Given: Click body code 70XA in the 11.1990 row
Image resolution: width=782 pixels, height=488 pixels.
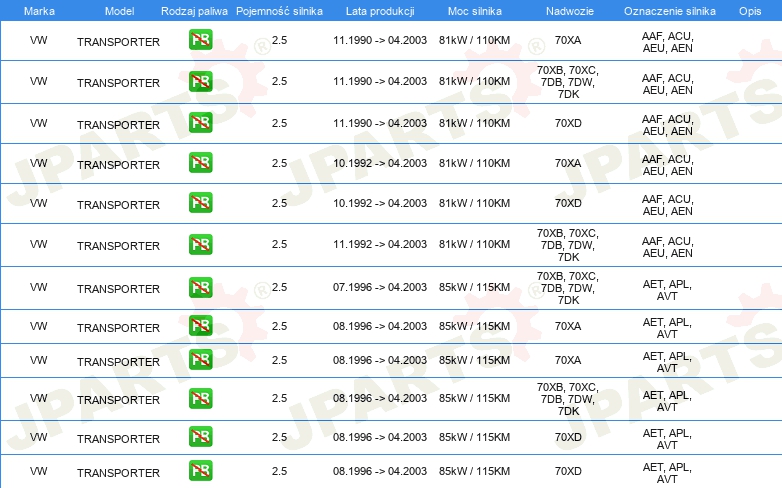Looking at the screenshot, I should click(568, 40).
